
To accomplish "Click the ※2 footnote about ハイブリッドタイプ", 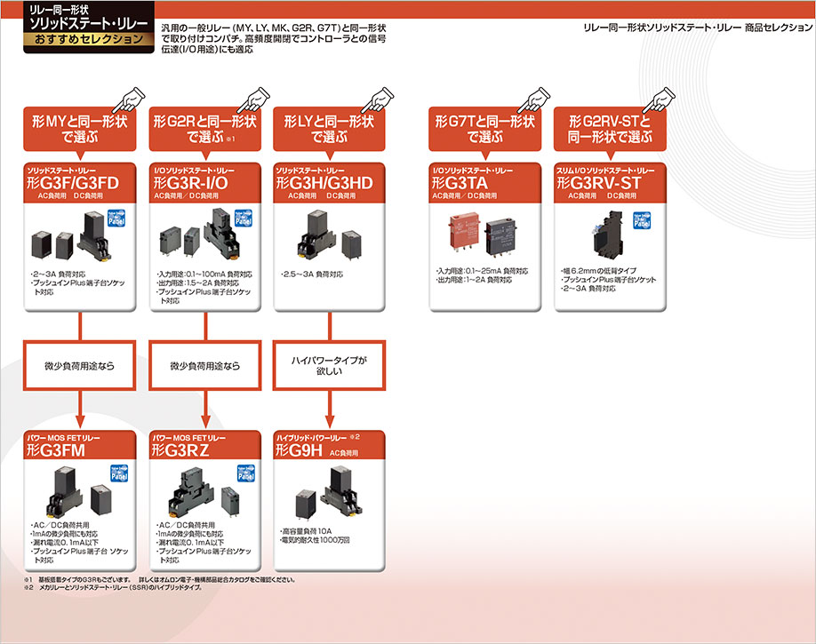I will pyautogui.click(x=113, y=587).
